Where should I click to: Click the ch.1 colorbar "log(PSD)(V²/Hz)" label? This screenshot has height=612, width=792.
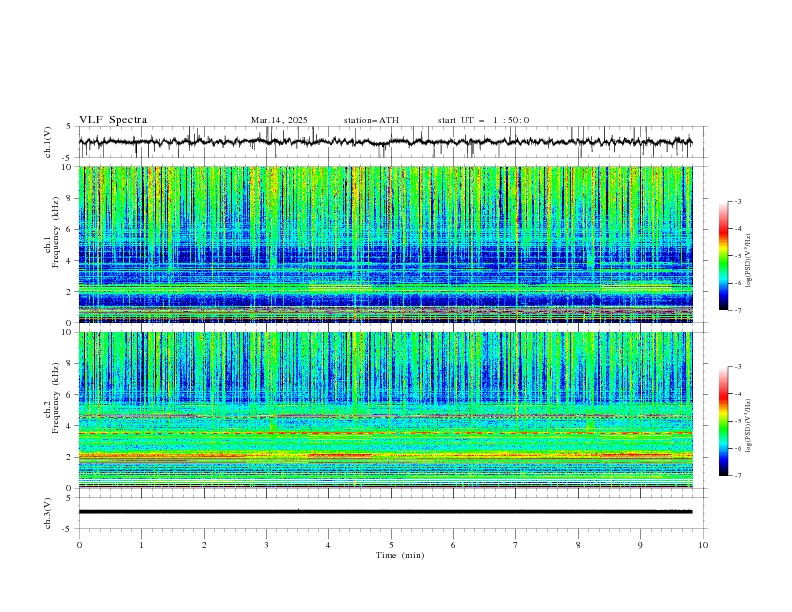click(749, 261)
